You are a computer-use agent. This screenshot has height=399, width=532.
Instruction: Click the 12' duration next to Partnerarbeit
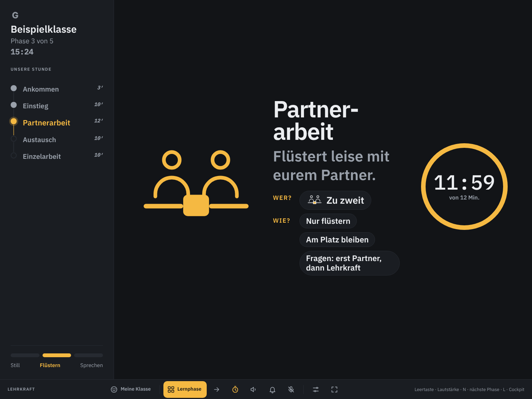coord(98,121)
